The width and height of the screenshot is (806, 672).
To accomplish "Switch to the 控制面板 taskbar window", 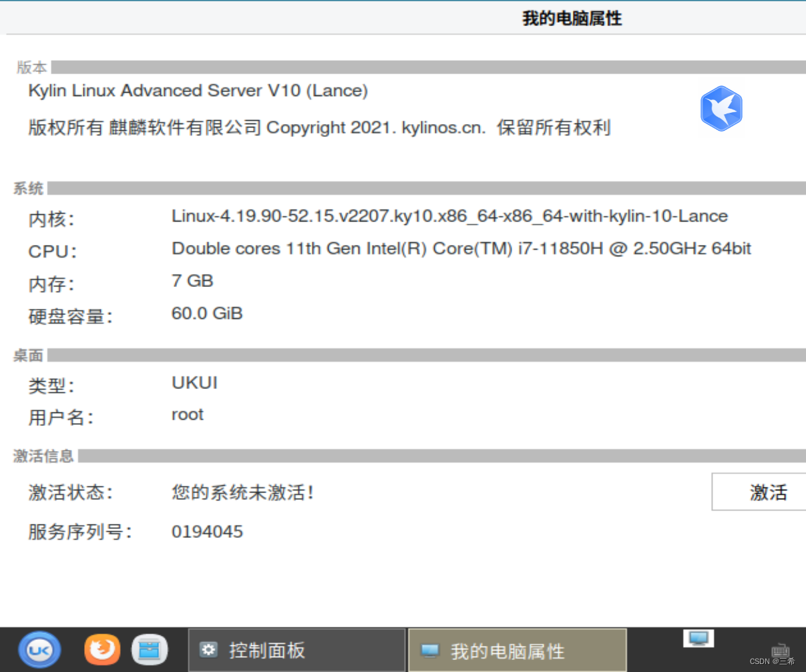I will click(x=296, y=649).
